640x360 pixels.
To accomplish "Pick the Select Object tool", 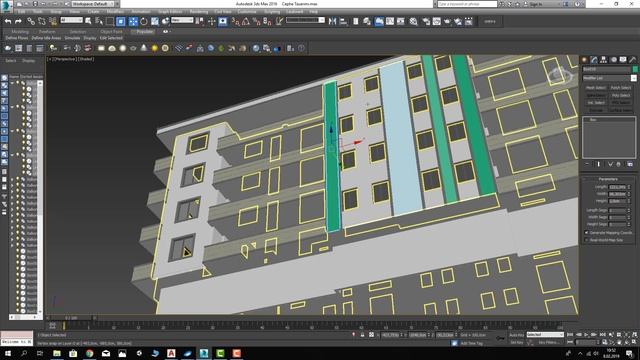I will [x=88, y=21].
